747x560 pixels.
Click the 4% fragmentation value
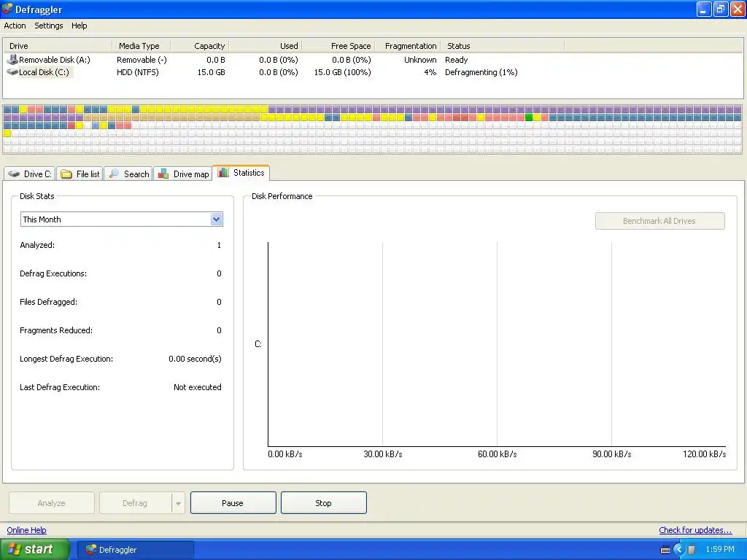430,72
